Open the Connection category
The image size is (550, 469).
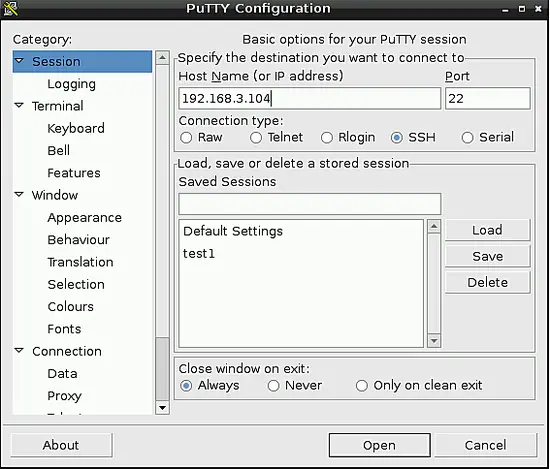click(67, 351)
